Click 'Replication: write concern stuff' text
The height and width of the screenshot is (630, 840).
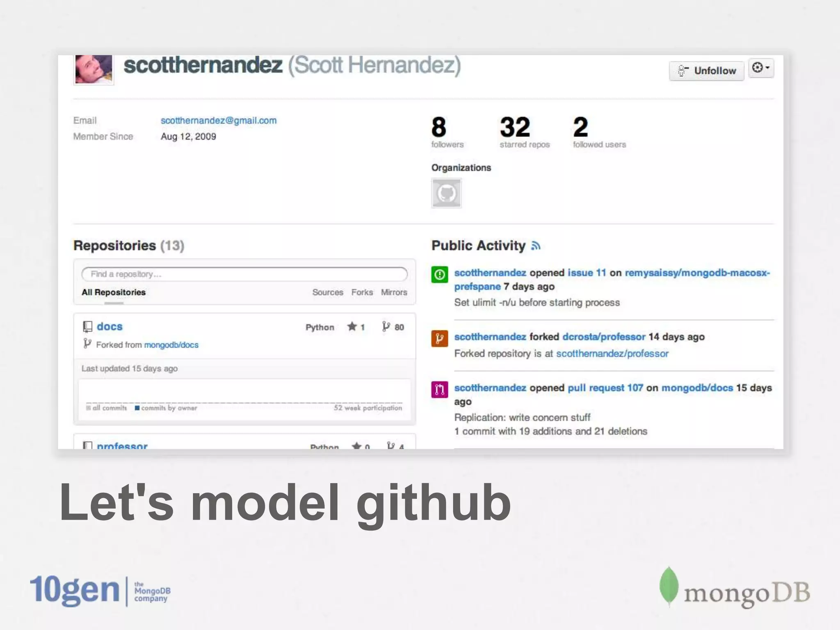[522, 418]
